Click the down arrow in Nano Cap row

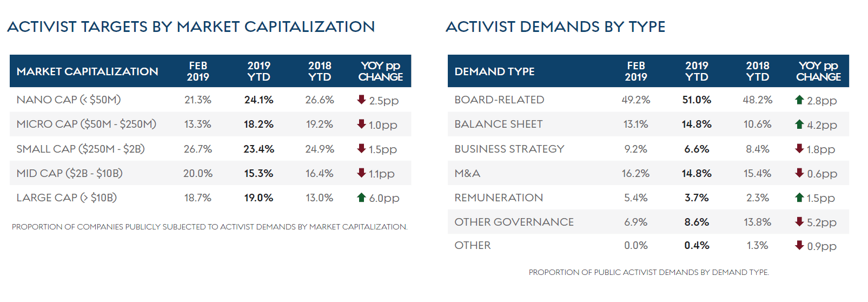click(x=361, y=100)
